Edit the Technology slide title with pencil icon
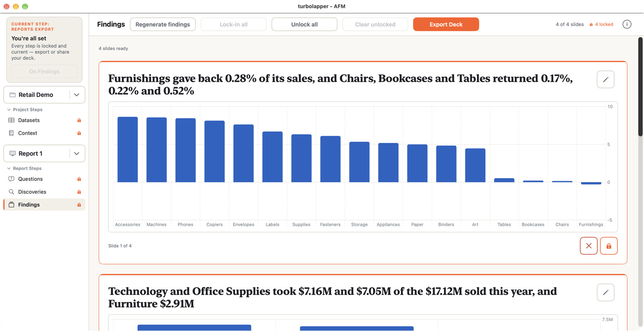Image resolution: width=644 pixels, height=331 pixels. [605, 292]
